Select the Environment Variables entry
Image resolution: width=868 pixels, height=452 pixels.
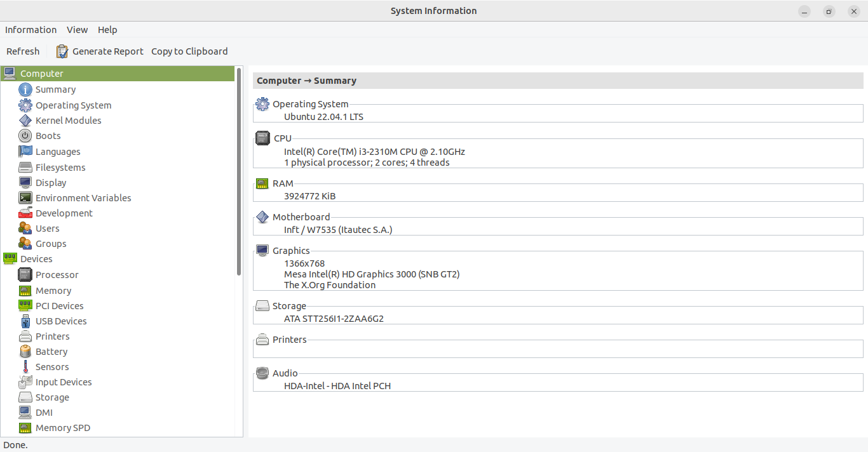pos(83,198)
